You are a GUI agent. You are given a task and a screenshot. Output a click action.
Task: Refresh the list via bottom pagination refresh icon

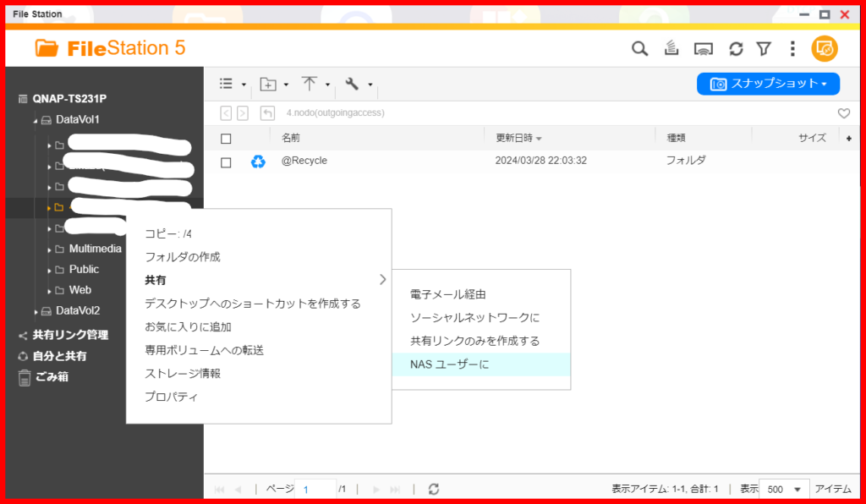point(434,489)
